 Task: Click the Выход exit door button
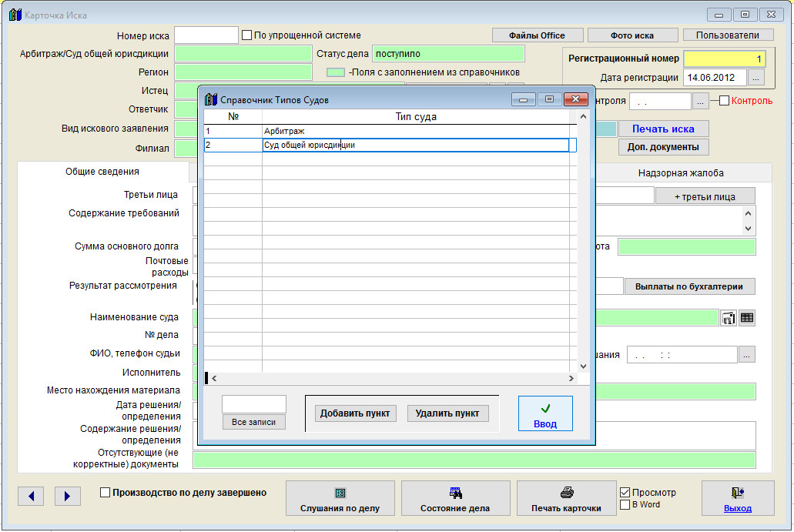tap(737, 499)
